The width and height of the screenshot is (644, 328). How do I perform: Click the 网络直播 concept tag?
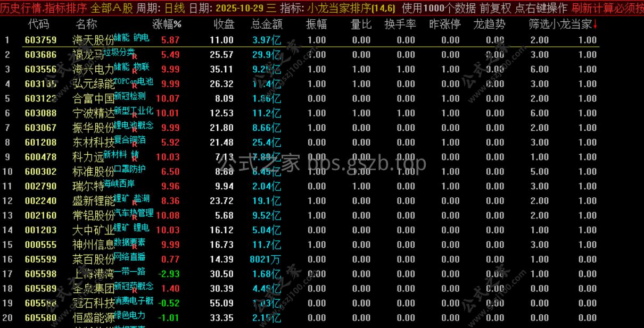point(130,257)
